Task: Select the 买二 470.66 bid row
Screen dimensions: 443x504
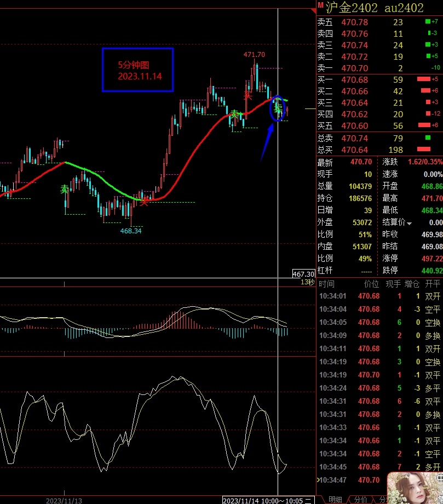Action: (x=379, y=91)
